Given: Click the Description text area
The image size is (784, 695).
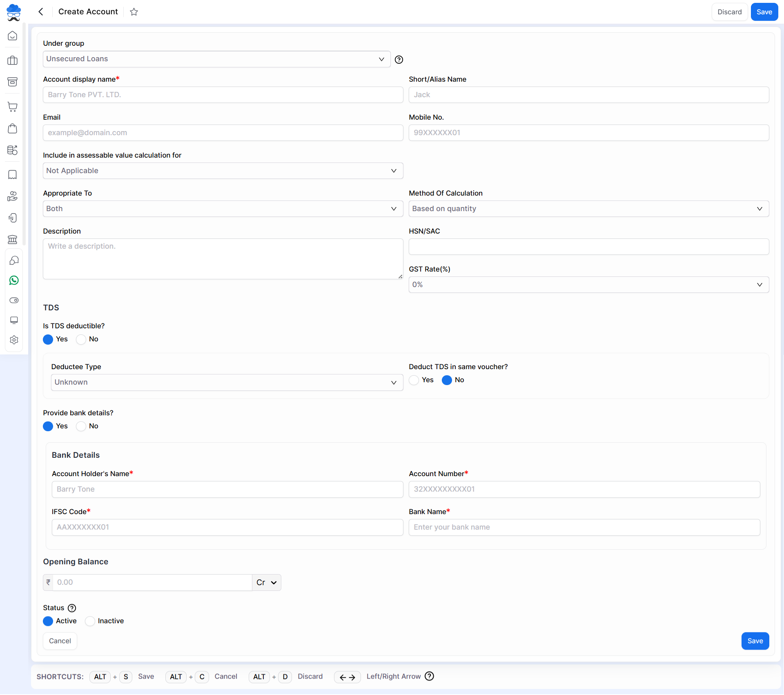Looking at the screenshot, I should [x=223, y=259].
